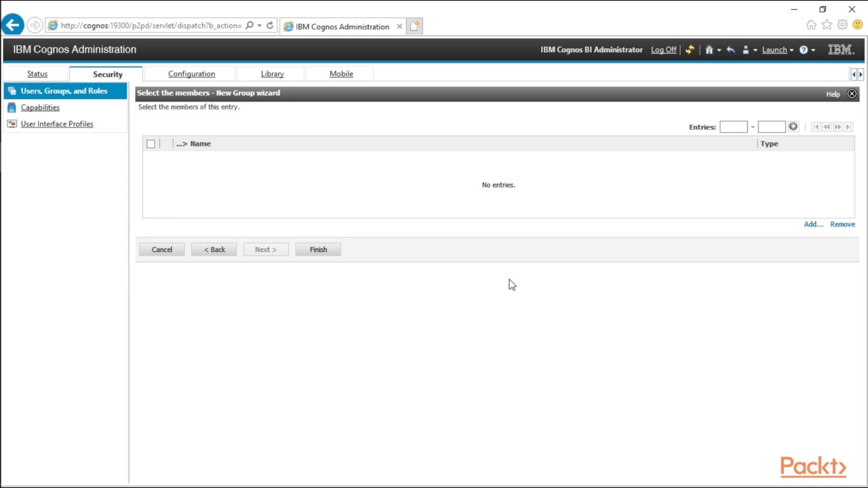The height and width of the screenshot is (488, 868).
Task: Click the next page navigation icon
Action: [837, 127]
